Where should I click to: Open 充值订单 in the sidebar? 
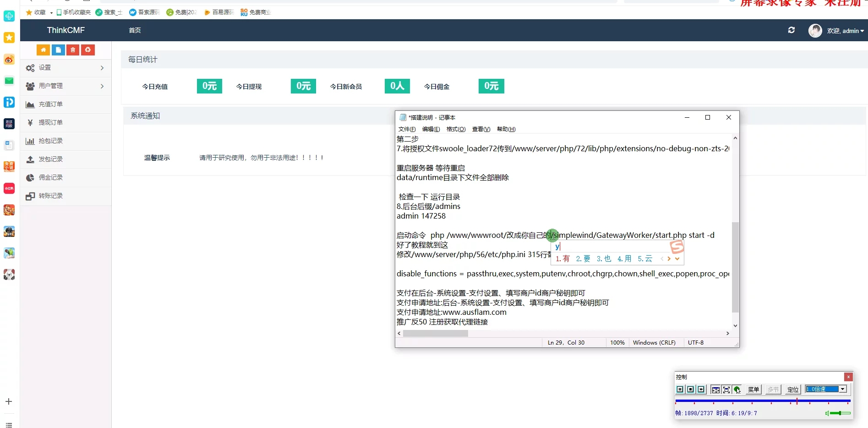(51, 104)
